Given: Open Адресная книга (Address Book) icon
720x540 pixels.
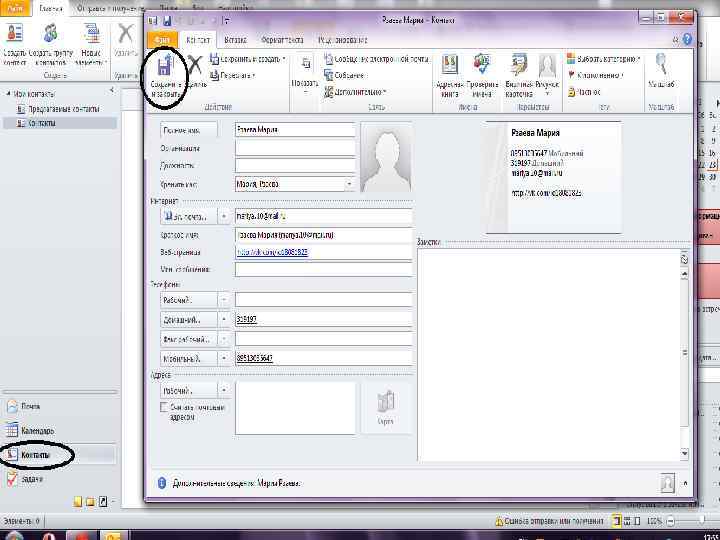Looking at the screenshot, I should (x=450, y=76).
